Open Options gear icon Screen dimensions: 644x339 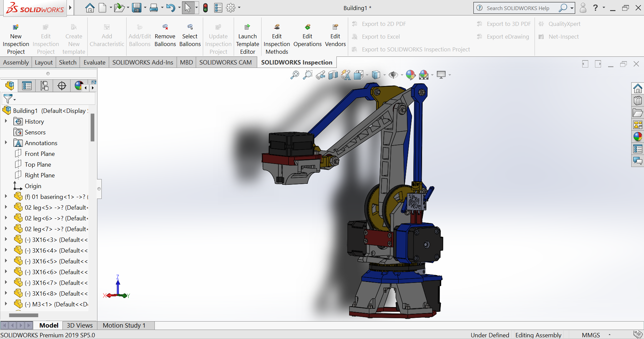click(231, 8)
